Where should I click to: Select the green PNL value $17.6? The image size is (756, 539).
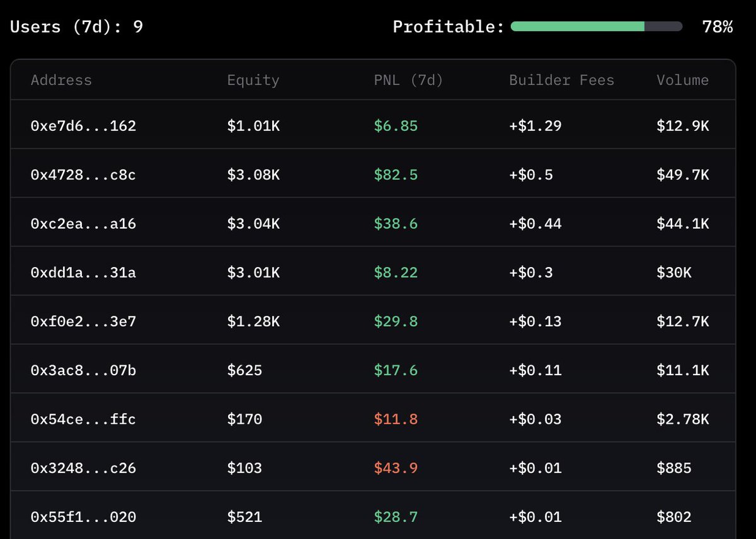(396, 370)
